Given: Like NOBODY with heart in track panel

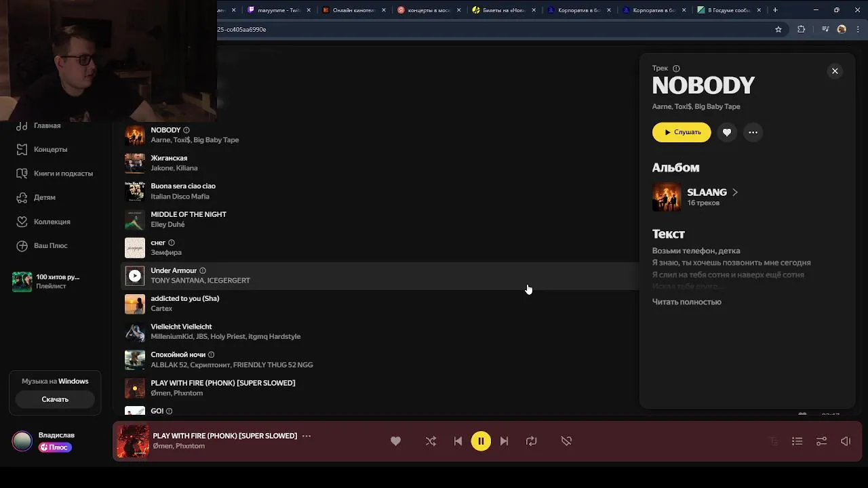Looking at the screenshot, I should point(727,132).
